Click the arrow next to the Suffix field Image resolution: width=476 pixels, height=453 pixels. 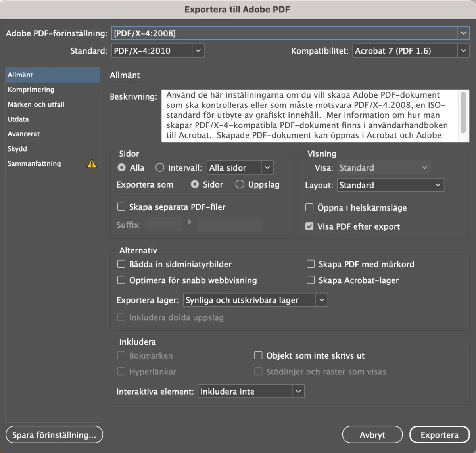point(190,222)
